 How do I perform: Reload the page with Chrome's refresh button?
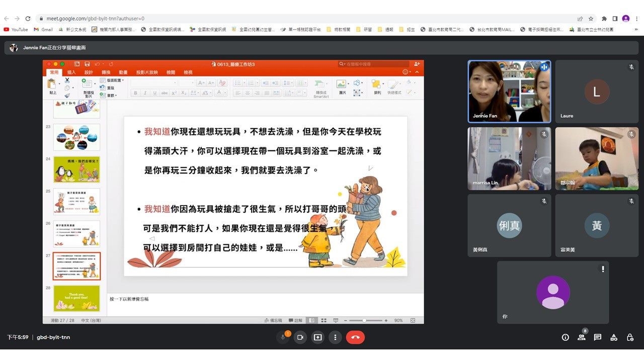(x=28, y=19)
